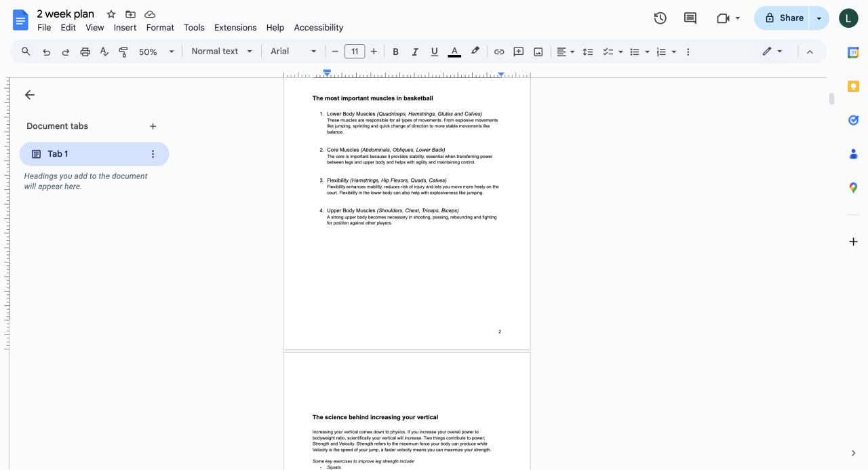
Task: Toggle italic formatting
Action: coord(415,52)
